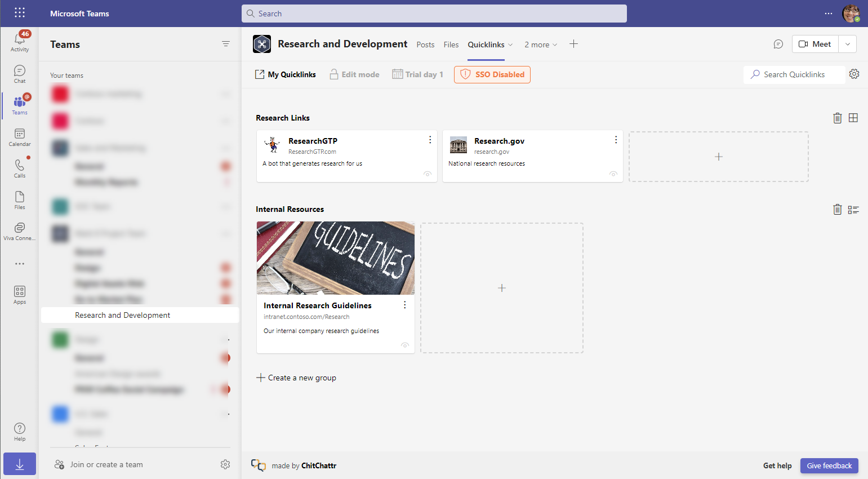Open Research.gov card options menu
Image resolution: width=868 pixels, height=479 pixels.
point(616,140)
